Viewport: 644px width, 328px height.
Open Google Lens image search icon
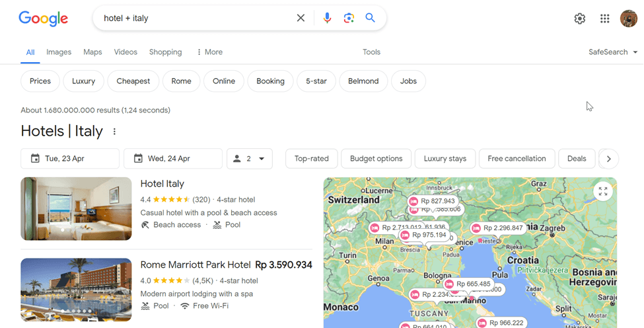tap(349, 18)
